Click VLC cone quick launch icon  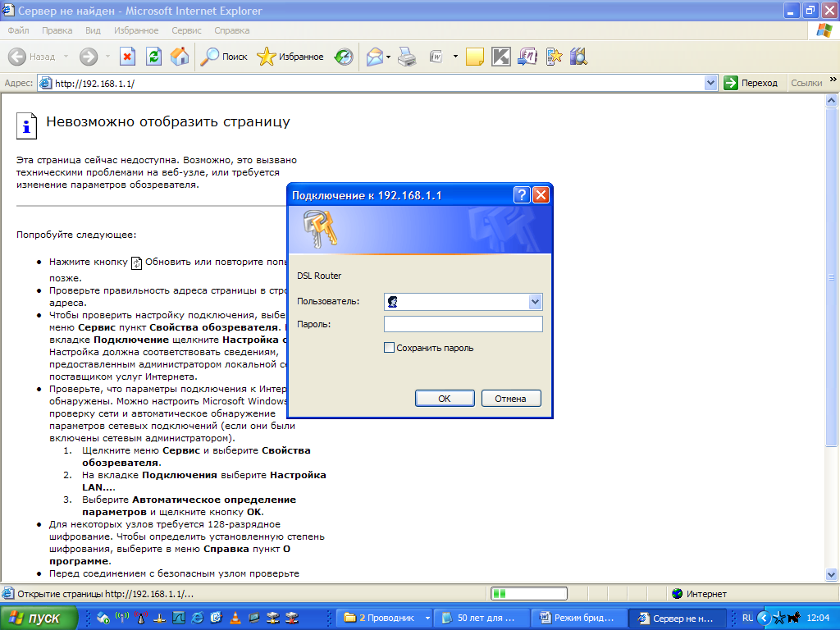[x=235, y=618]
